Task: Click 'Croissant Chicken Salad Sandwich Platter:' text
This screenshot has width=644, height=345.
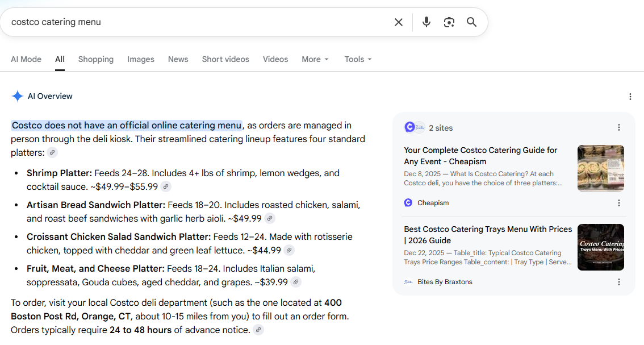Action: click(119, 237)
